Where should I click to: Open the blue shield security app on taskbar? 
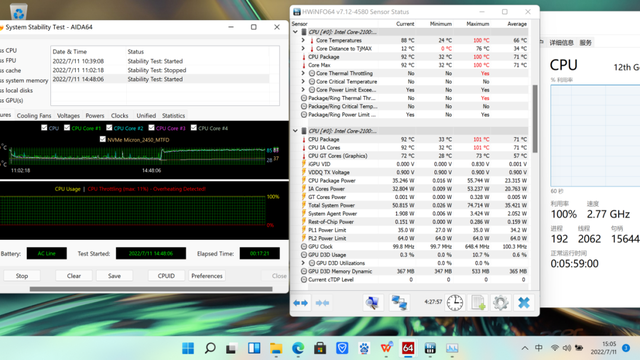[342, 348]
